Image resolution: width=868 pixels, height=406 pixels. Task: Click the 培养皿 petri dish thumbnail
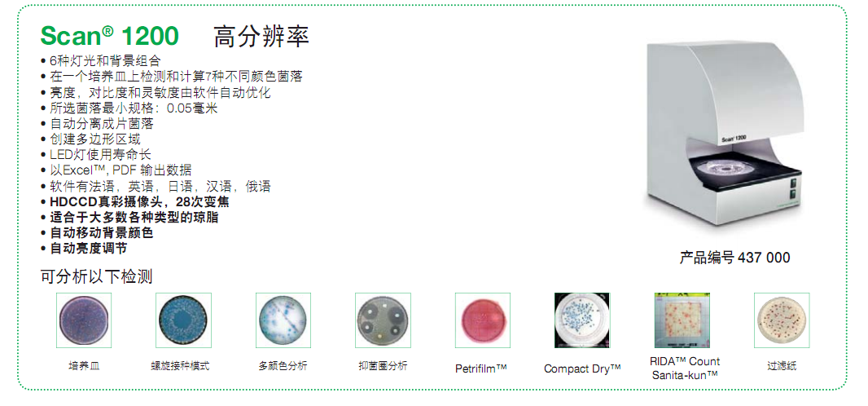pyautogui.click(x=84, y=320)
